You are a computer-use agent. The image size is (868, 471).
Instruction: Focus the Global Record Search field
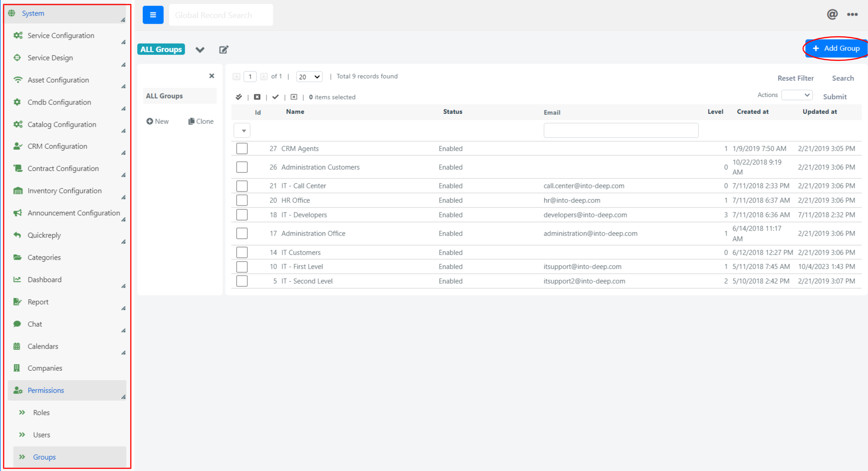(221, 15)
